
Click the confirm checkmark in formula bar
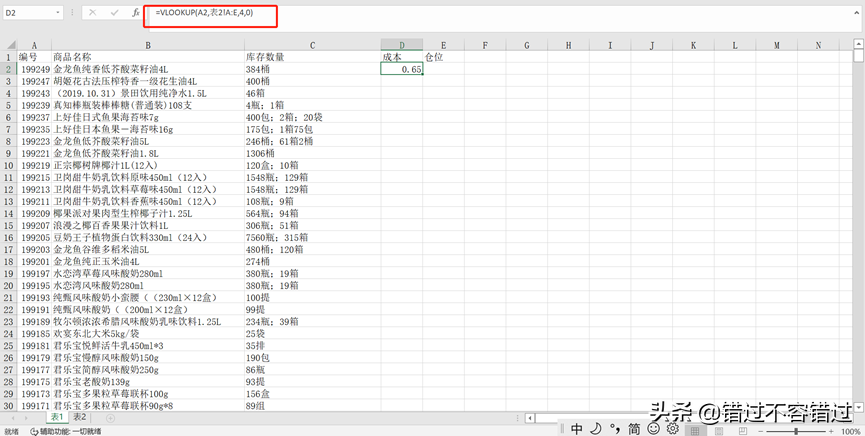click(x=115, y=12)
